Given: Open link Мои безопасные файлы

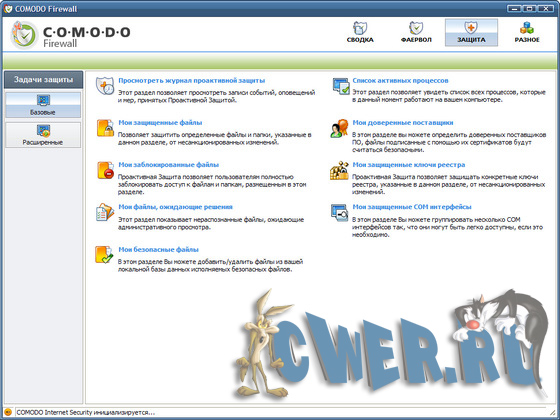Looking at the screenshot, I should pos(159,250).
